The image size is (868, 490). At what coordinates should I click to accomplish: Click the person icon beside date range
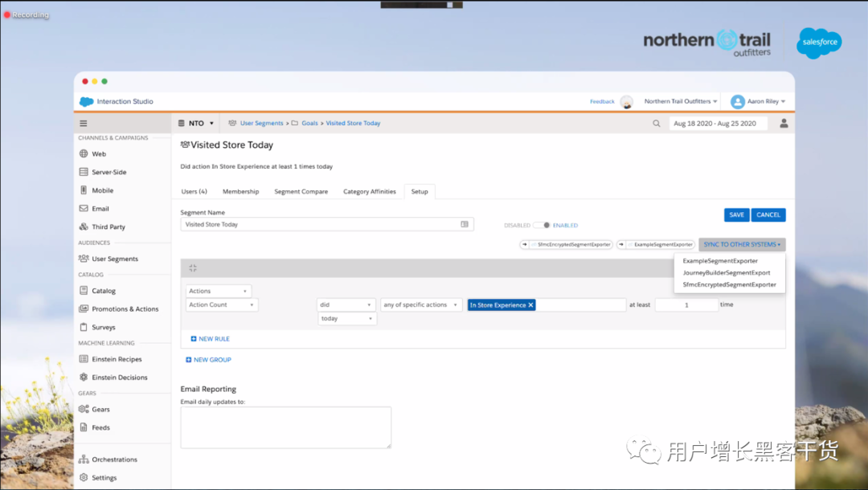784,123
